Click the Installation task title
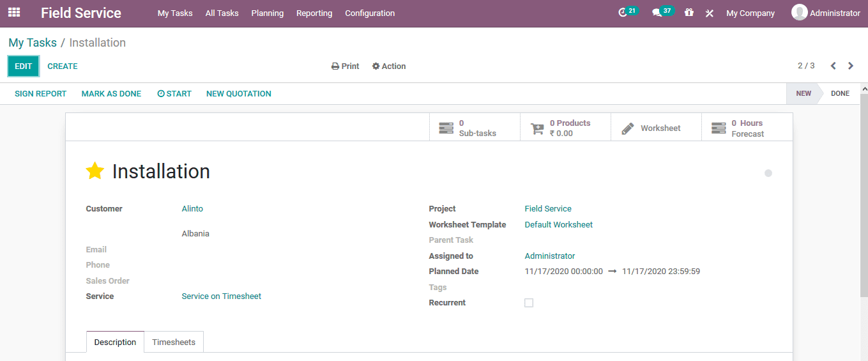868x361 pixels. [161, 171]
